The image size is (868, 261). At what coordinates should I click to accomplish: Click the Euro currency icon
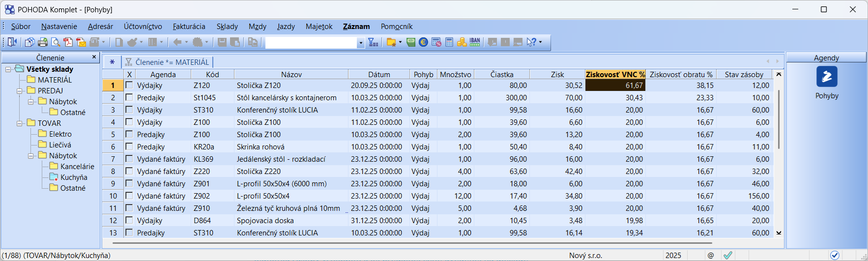coord(423,42)
